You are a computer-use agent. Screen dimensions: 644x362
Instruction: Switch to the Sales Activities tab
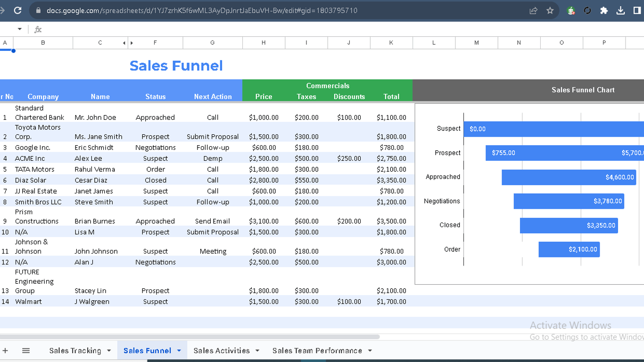tap(221, 351)
